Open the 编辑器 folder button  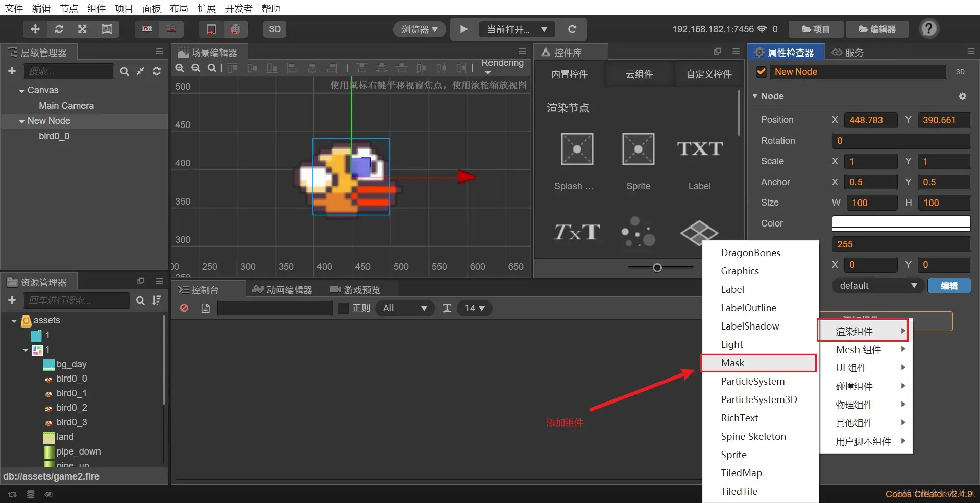click(x=877, y=29)
